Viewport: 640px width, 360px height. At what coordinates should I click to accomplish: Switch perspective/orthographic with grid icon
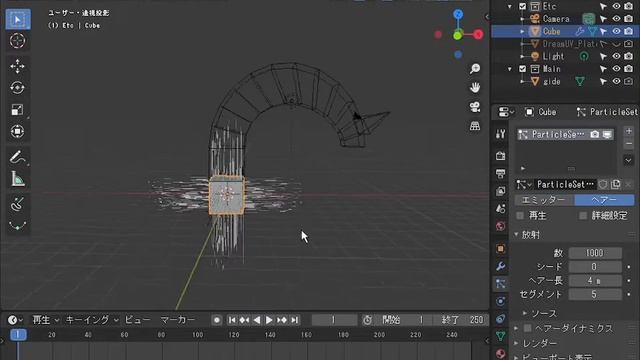[475, 126]
